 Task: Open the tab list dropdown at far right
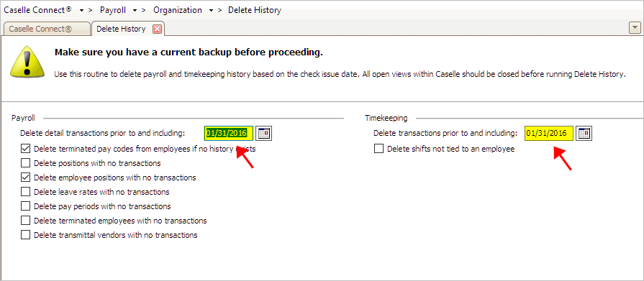pyautogui.click(x=635, y=28)
